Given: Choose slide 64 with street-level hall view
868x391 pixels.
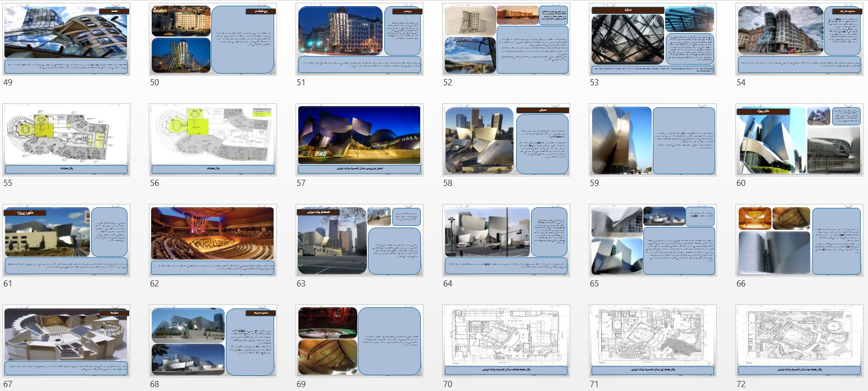Looking at the screenshot, I should [x=506, y=240].
